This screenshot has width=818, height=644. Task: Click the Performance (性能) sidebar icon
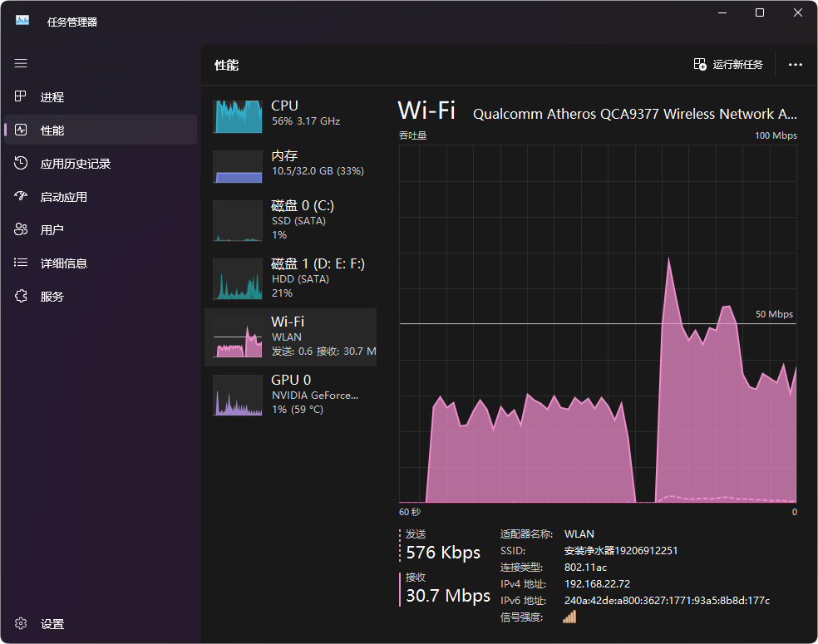(x=22, y=130)
